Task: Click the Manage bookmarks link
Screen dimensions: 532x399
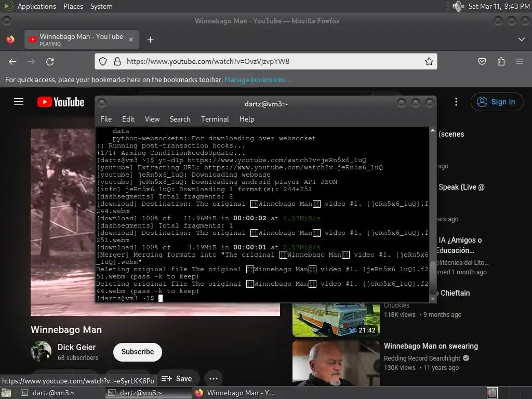Action: [258, 79]
